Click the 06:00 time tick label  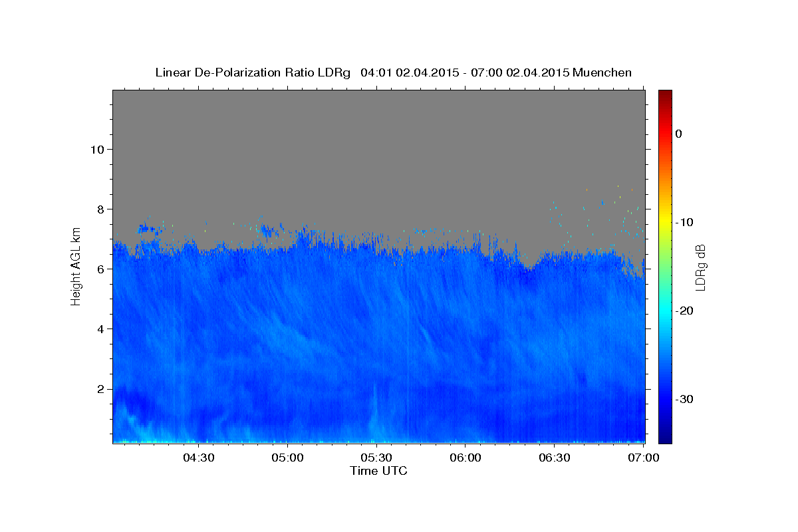(465, 458)
